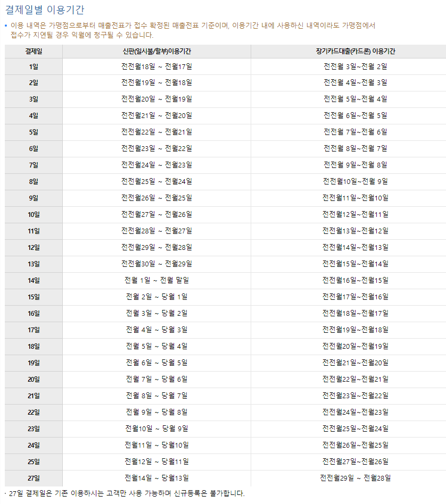The image size is (446, 504).
Task: Click the 전전월18일 ~ 전월17일 period cell
Action: tap(156, 66)
